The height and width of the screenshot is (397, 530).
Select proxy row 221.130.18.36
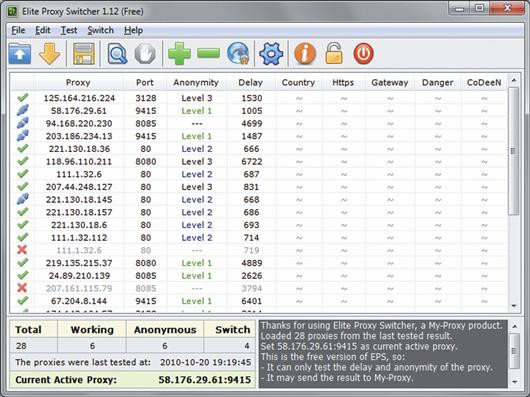[259, 149]
